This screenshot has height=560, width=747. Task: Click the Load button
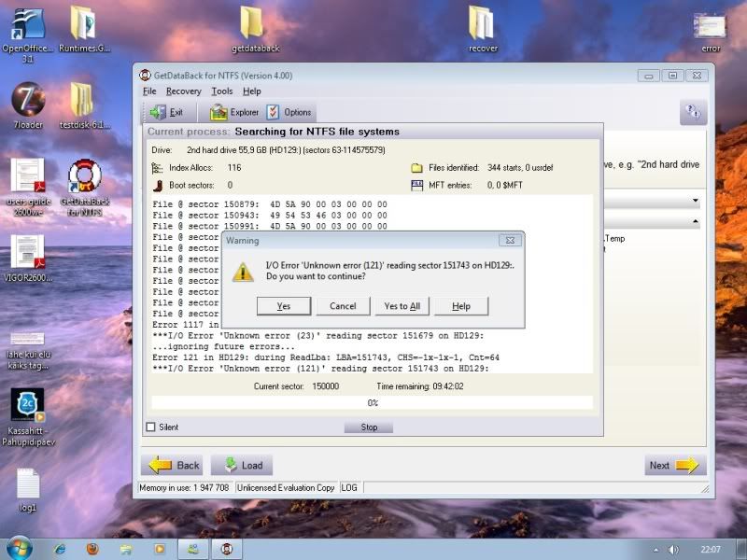pyautogui.click(x=242, y=465)
